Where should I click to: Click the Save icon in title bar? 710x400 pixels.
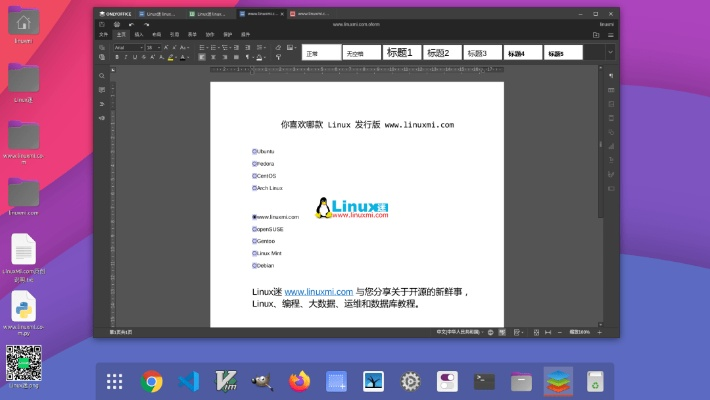tap(102, 24)
